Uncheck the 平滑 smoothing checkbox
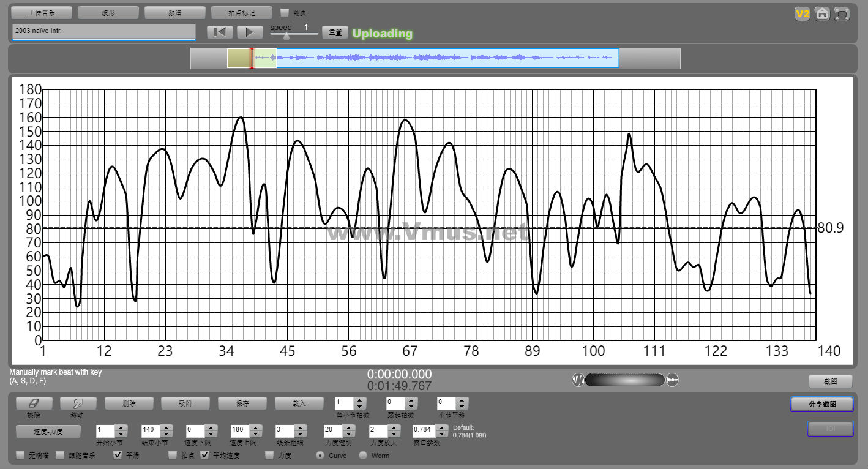The width and height of the screenshot is (868, 469). [118, 455]
